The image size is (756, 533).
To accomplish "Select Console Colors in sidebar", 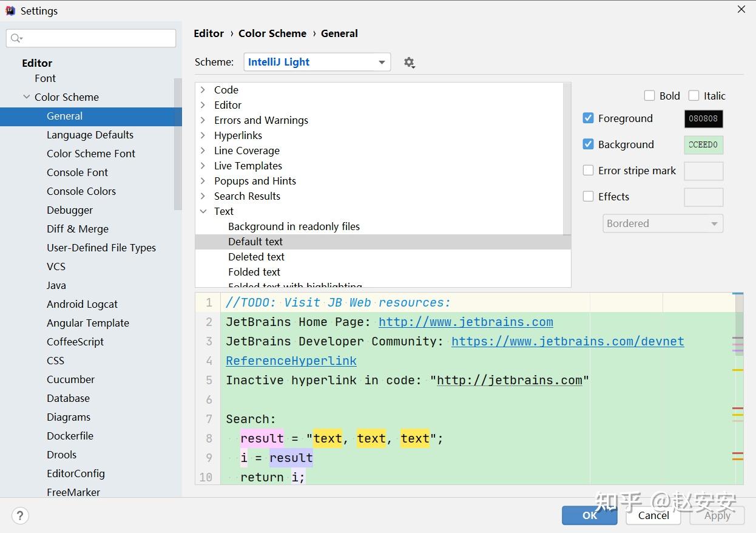I will point(81,191).
